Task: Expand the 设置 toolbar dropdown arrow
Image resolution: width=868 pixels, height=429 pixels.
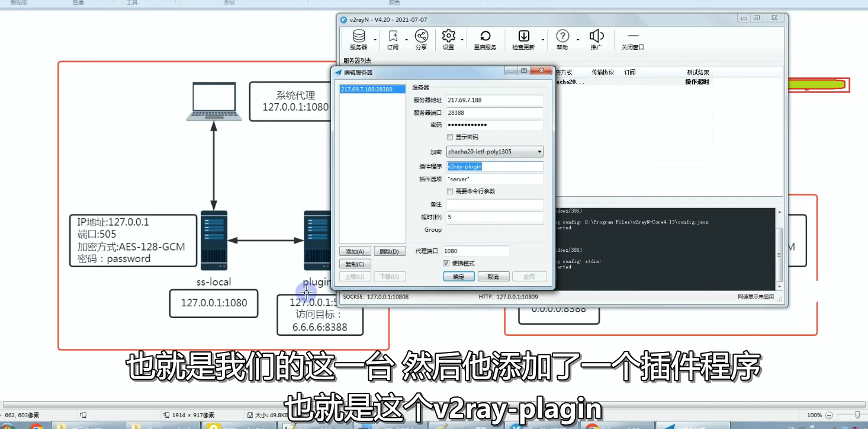Action: coord(462,40)
